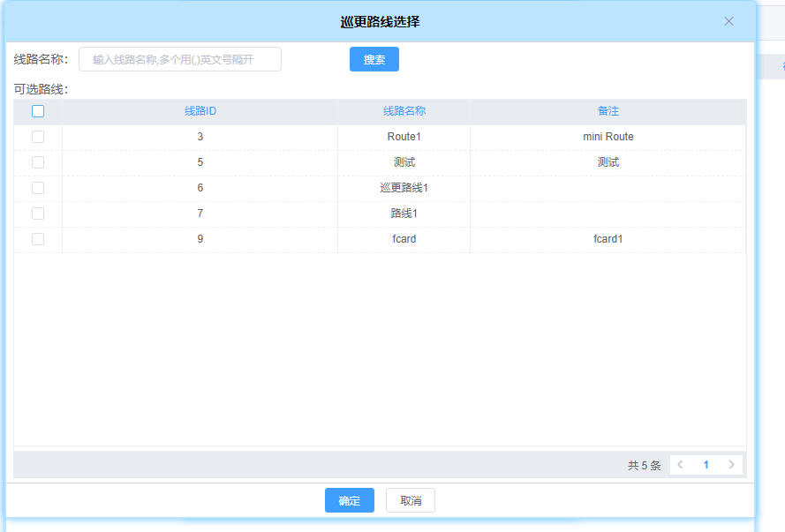Screen dimensions: 785x532
Task: Cancel using the 取消 button
Action: [x=411, y=500]
